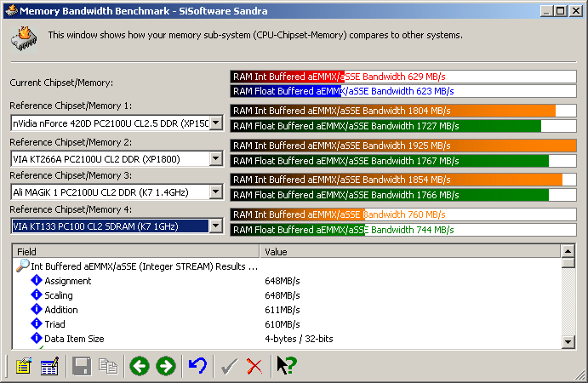Open the calendar/table edit toolbar icon
The width and height of the screenshot is (588, 383).
[49, 366]
